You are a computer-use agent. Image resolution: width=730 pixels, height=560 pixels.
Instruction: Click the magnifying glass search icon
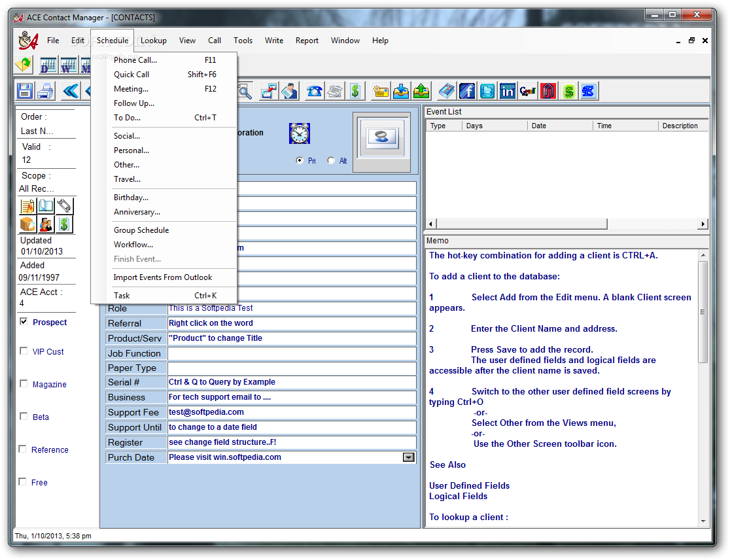245,91
